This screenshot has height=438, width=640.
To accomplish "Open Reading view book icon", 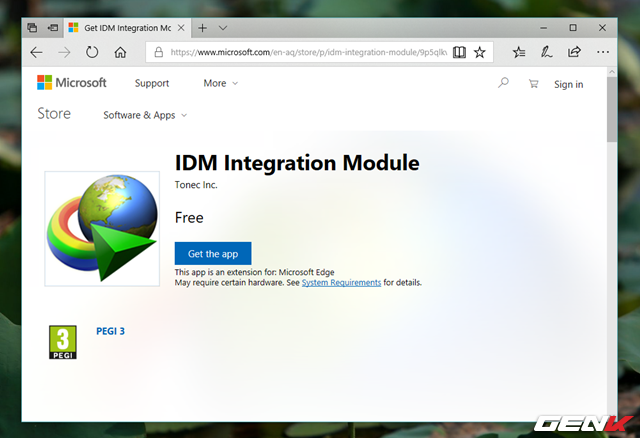I will pyautogui.click(x=459, y=52).
